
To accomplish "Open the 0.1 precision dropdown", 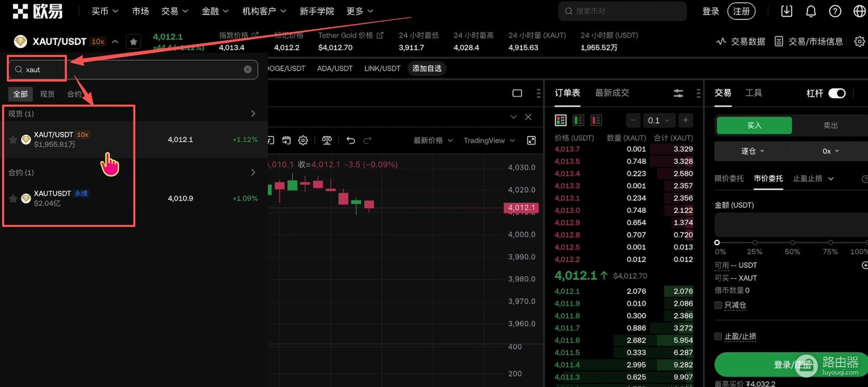I will (658, 120).
